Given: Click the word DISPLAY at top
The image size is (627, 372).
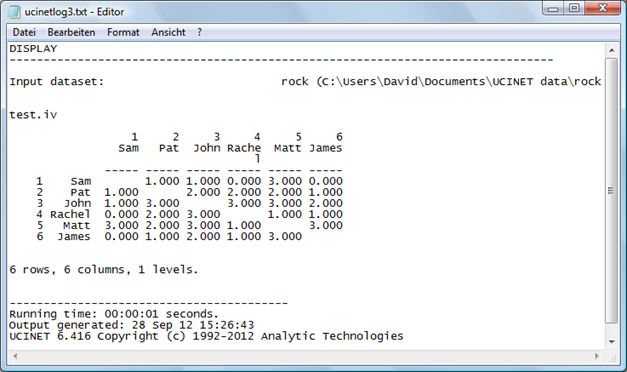Looking at the screenshot, I should [33, 49].
